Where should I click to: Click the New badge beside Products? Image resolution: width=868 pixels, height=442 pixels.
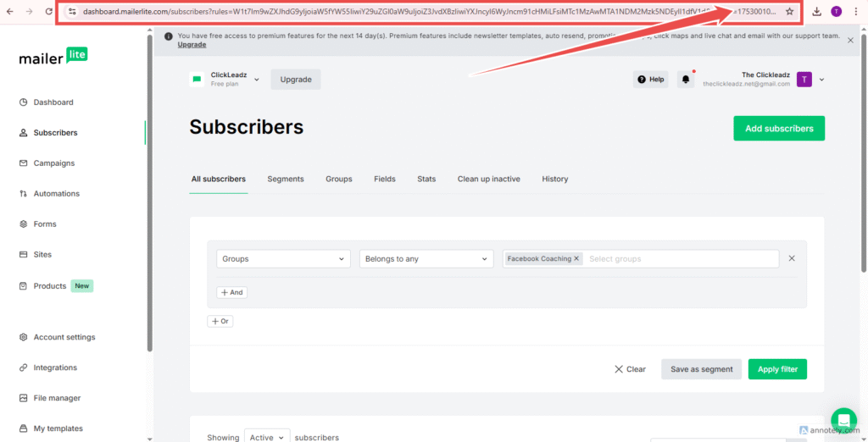[x=82, y=286]
